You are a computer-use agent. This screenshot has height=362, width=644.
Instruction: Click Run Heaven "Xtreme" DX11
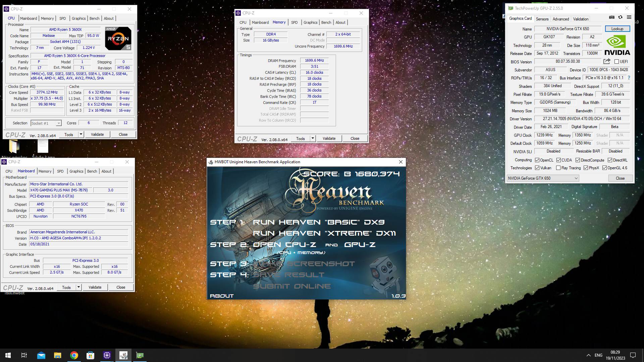[x=324, y=233]
